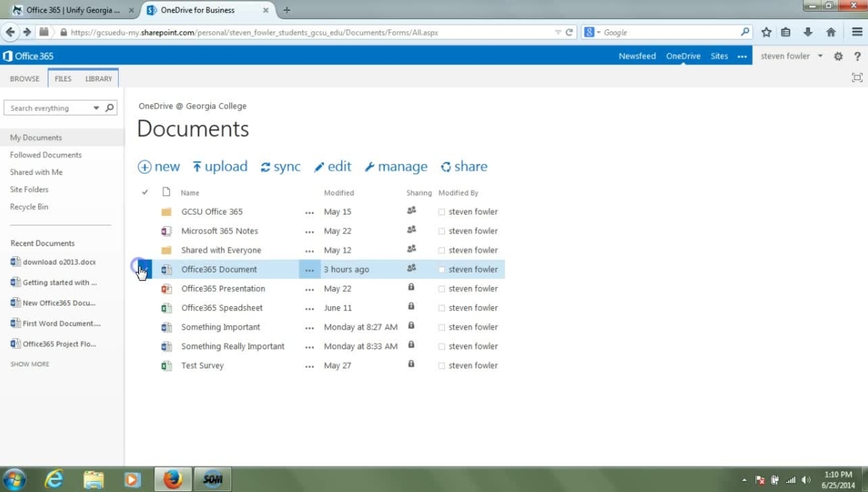Sort by the Modified column header
The width and height of the screenshot is (868, 492).
(x=339, y=193)
